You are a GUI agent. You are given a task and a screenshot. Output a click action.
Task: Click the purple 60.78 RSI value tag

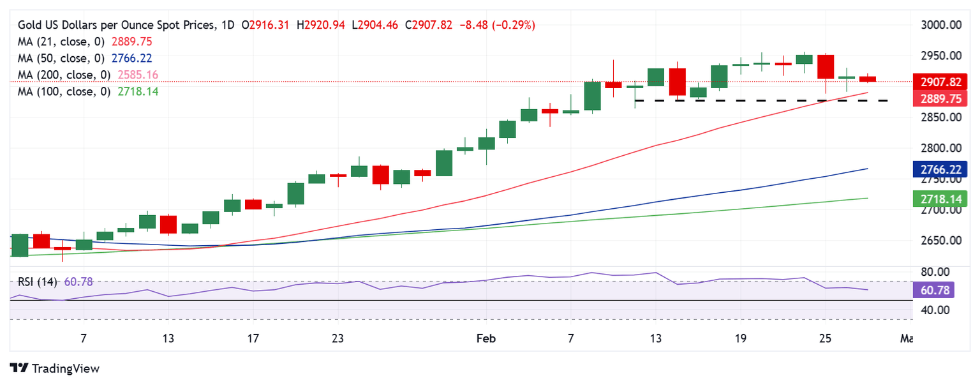(x=941, y=289)
